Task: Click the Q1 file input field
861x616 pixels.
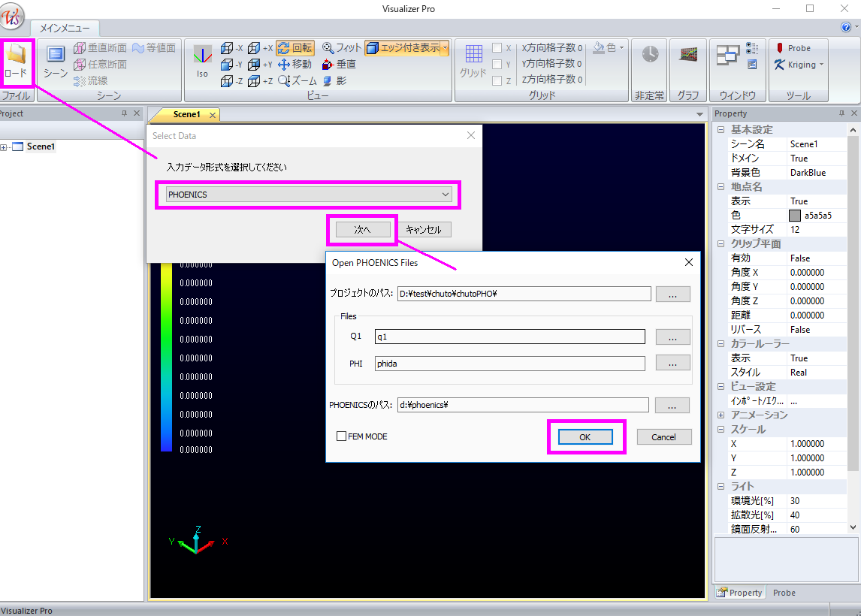Action: coord(509,337)
